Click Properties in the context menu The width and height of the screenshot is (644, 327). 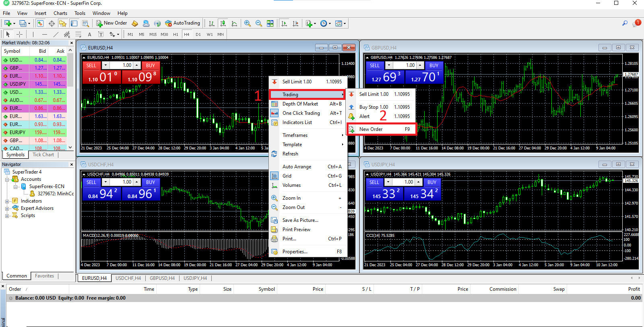tap(308, 252)
